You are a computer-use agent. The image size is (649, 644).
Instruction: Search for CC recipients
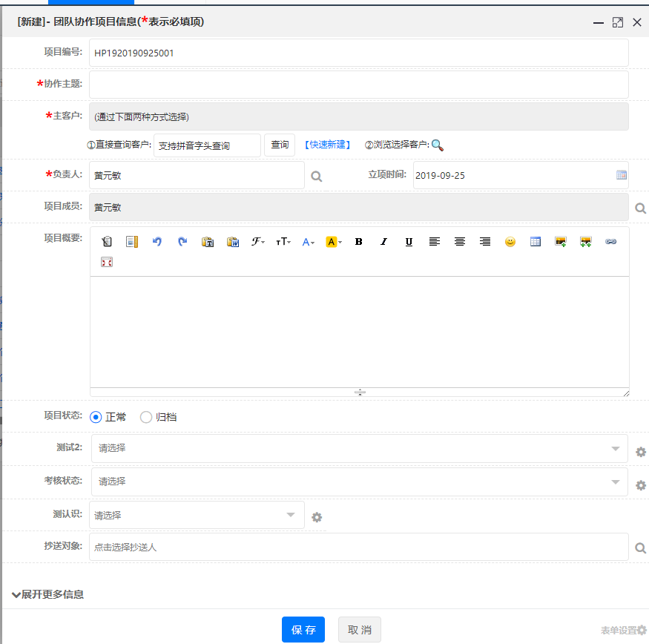click(640, 548)
